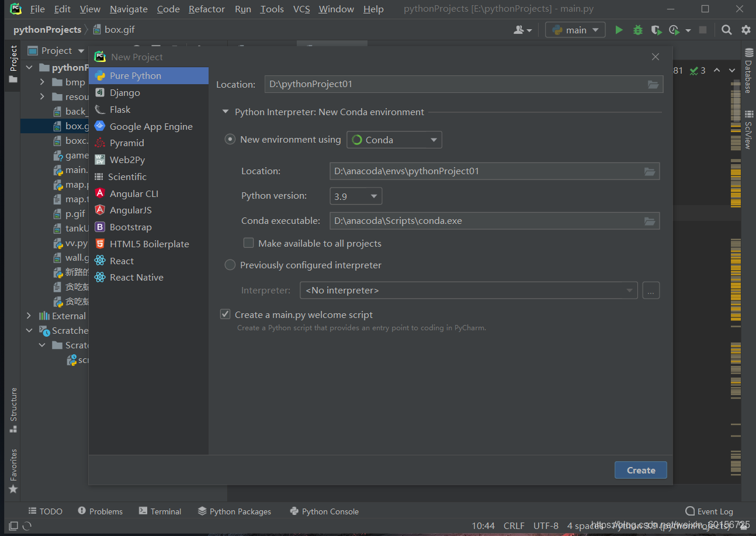Screen dimensions: 756x536
Task: Select p.gif file in project tree
Action: tap(69, 213)
